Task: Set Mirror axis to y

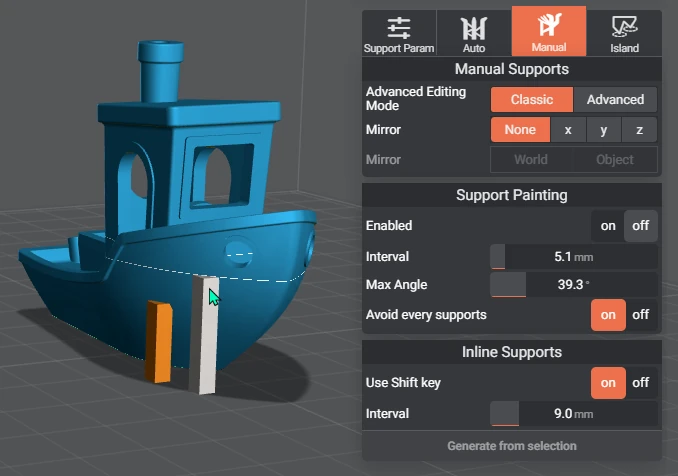Action: pyautogui.click(x=604, y=130)
